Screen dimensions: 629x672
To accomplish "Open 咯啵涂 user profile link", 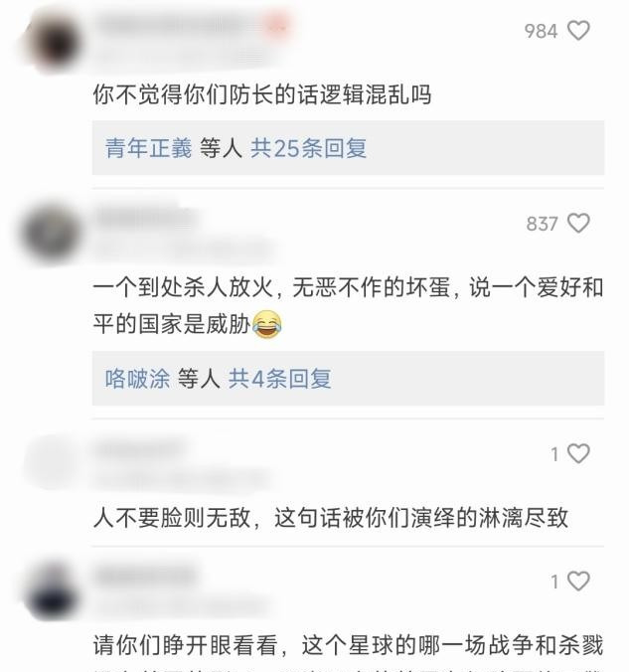I will 137,379.
